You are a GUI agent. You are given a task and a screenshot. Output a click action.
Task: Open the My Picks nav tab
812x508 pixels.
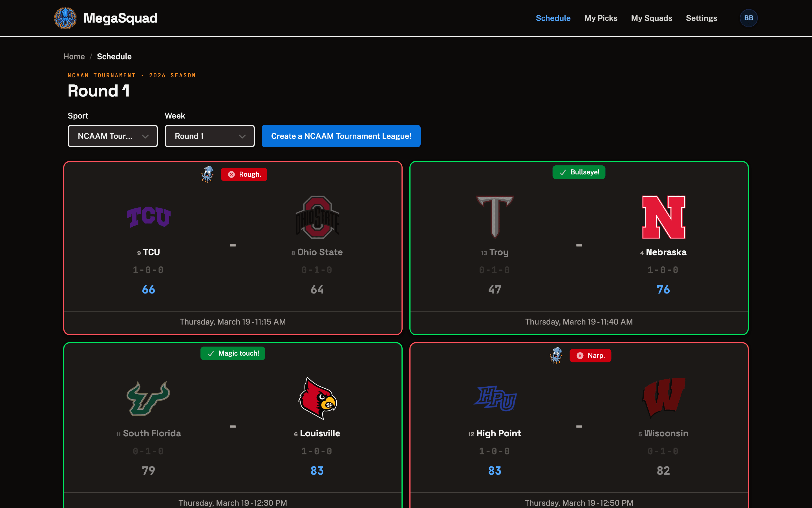click(601, 18)
